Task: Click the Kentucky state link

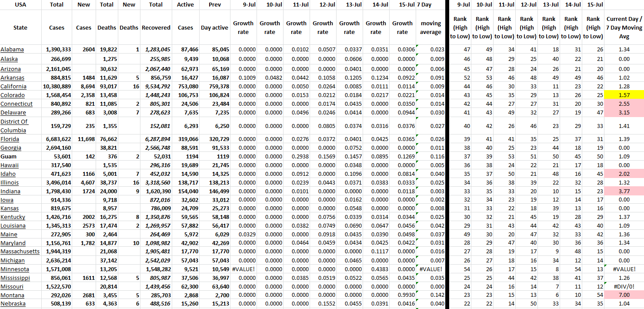Action: click(x=13, y=217)
